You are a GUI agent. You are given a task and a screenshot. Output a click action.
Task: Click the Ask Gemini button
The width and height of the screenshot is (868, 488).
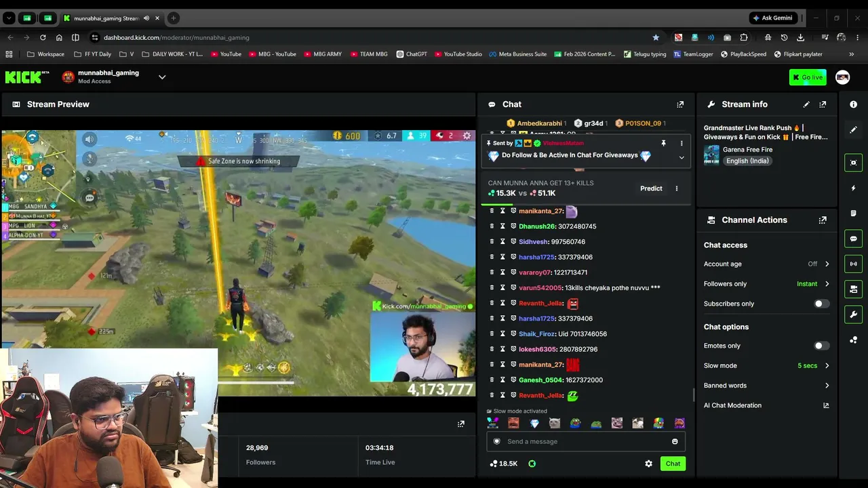[772, 18]
